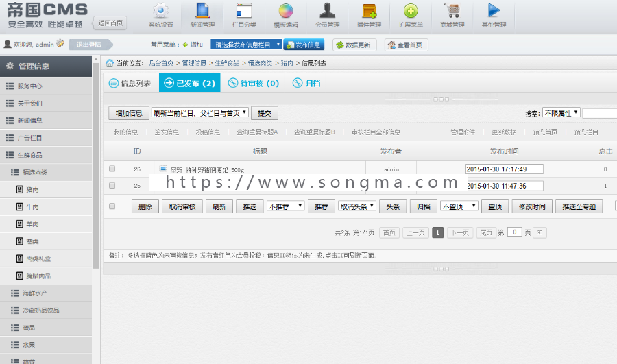Open the 不限属性 search dropdown
This screenshot has height=364, width=617.
pyautogui.click(x=561, y=113)
